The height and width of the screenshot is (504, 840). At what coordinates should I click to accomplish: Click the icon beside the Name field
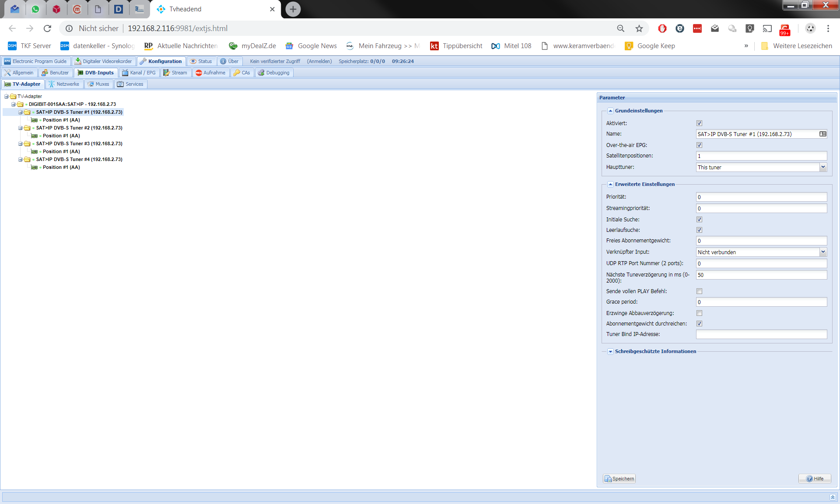point(822,134)
